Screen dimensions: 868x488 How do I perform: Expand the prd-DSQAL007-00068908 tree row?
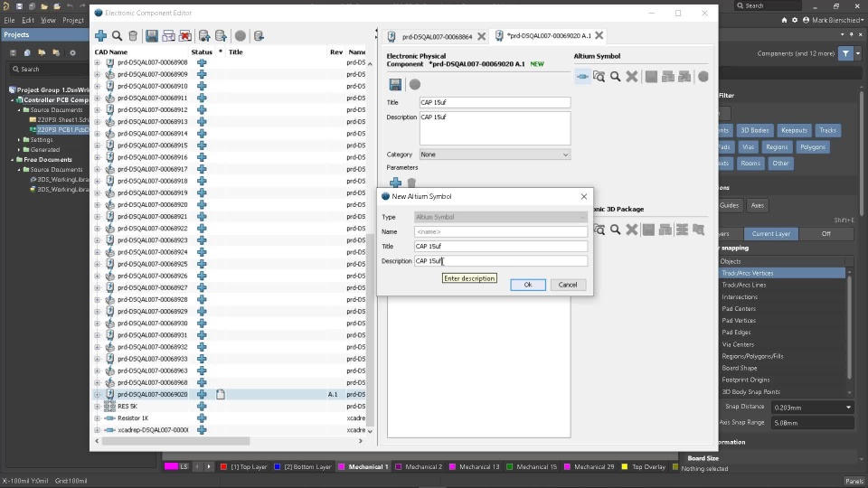click(x=98, y=62)
